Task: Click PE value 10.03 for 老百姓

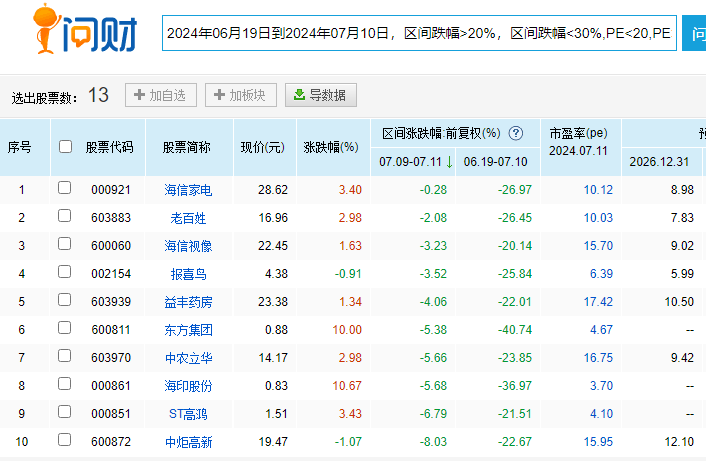Action: point(598,217)
